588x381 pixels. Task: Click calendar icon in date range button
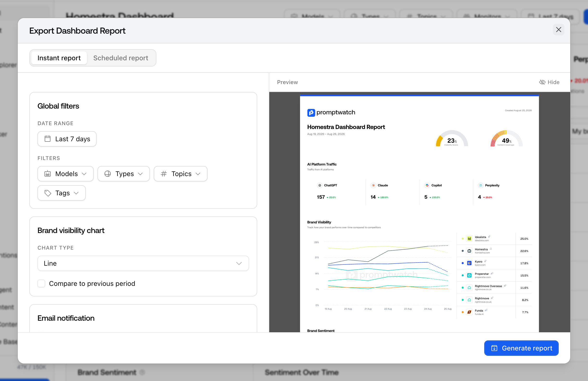(x=47, y=139)
